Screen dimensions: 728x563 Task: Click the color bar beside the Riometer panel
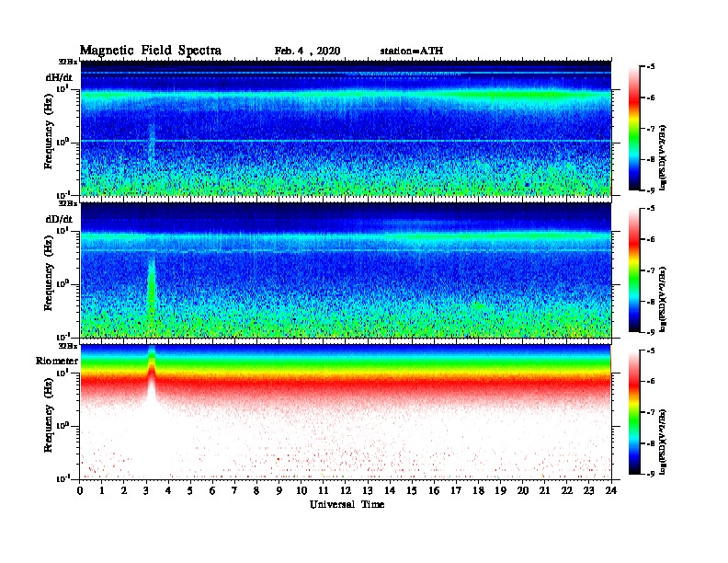(634, 412)
